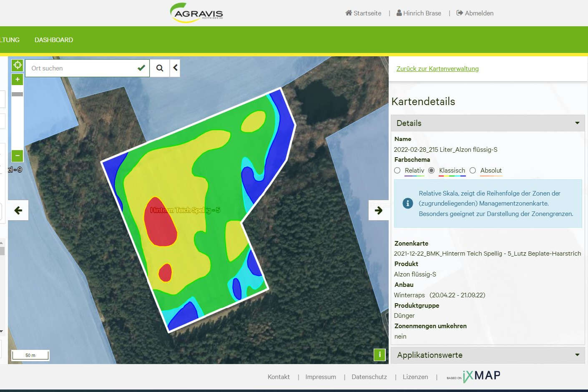Click the logout icon beside Abmelden

(x=460, y=13)
